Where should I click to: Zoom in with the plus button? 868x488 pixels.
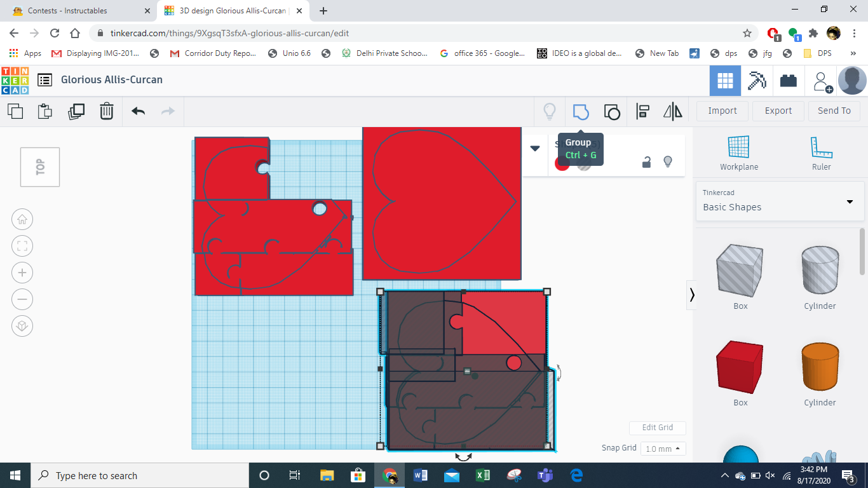tap(22, 273)
